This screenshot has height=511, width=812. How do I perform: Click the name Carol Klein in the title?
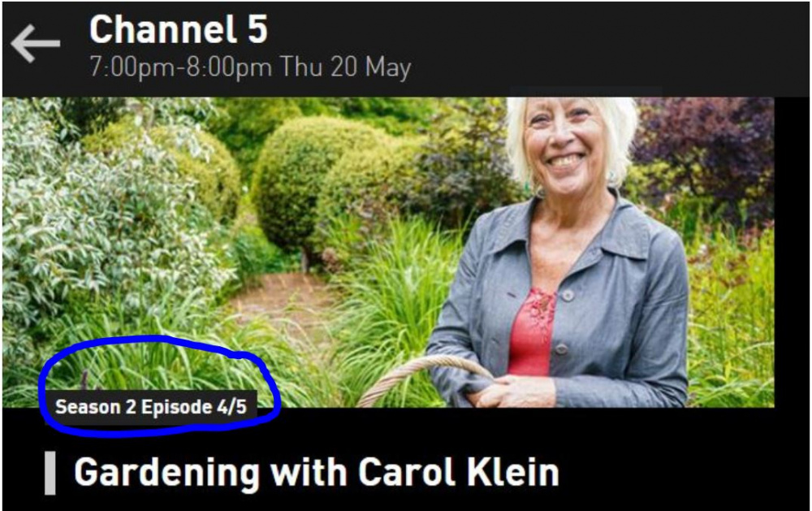459,472
